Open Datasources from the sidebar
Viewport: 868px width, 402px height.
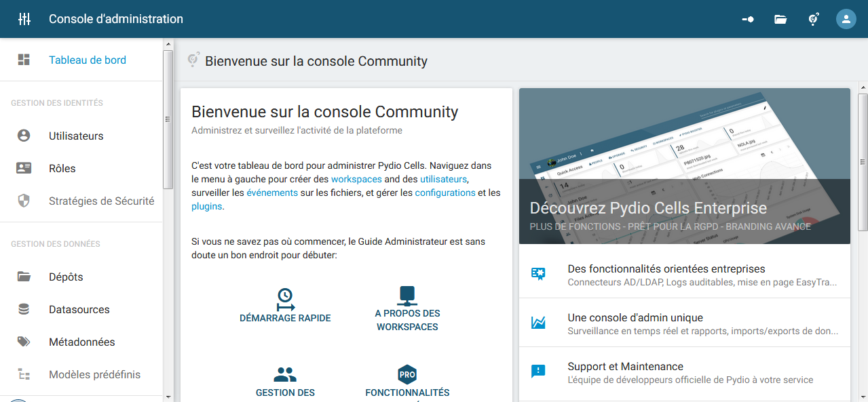tap(79, 309)
